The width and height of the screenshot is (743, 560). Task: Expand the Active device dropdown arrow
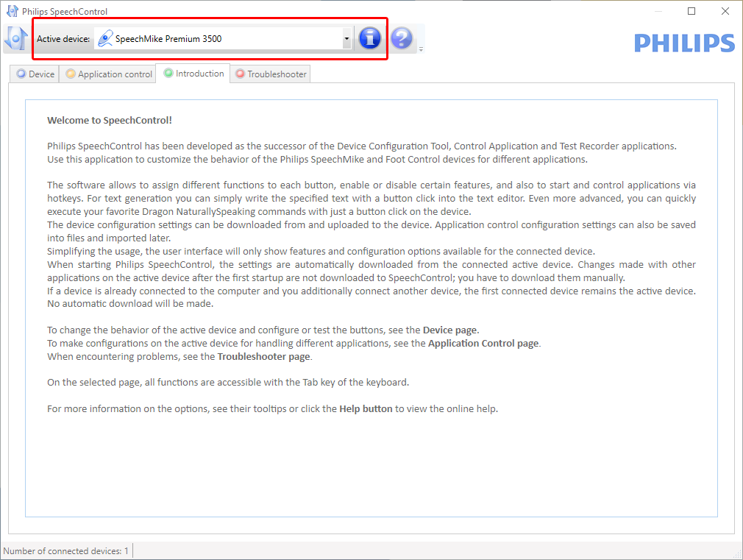(x=347, y=39)
